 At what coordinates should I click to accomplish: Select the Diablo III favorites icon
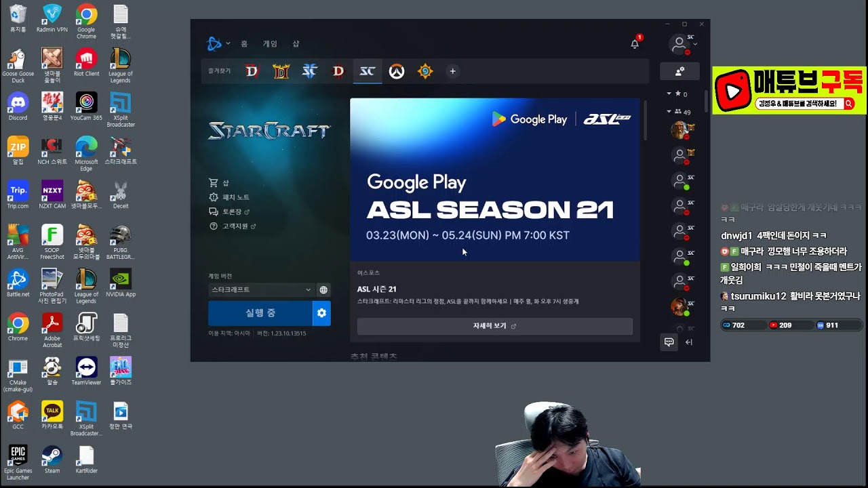[338, 71]
